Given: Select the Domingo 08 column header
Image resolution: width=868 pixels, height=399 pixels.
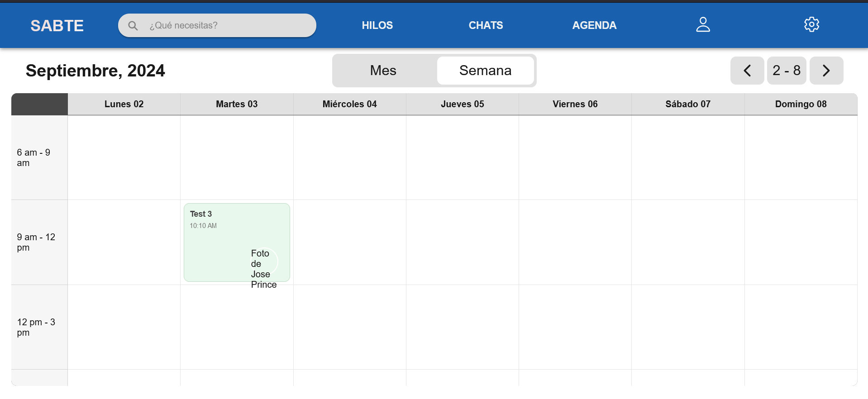Looking at the screenshot, I should point(801,104).
